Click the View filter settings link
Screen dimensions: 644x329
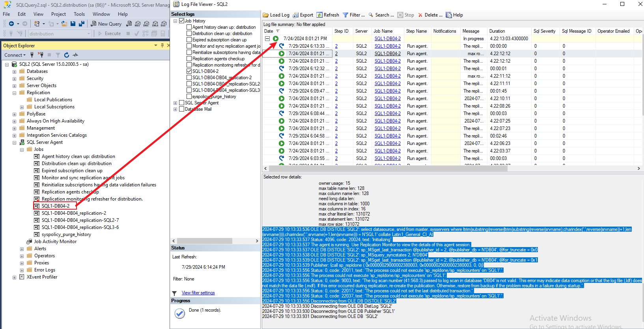pyautogui.click(x=198, y=293)
